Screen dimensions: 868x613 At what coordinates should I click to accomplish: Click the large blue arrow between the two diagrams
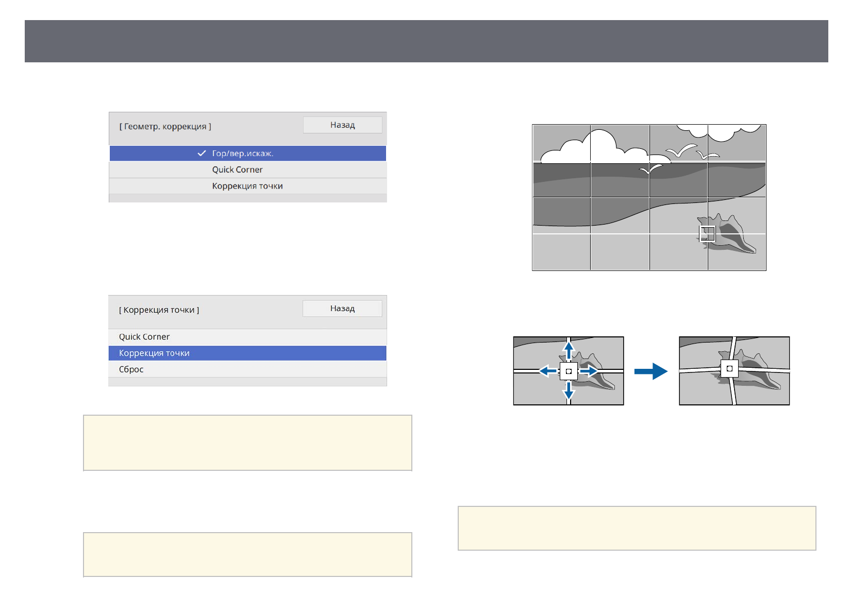click(x=650, y=371)
